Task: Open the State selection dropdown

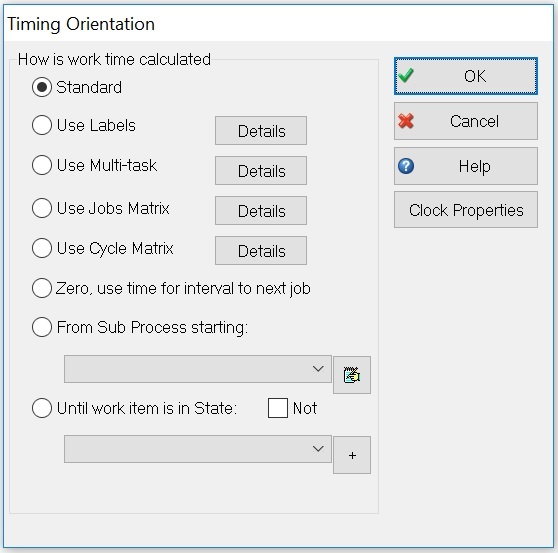Action: click(198, 449)
